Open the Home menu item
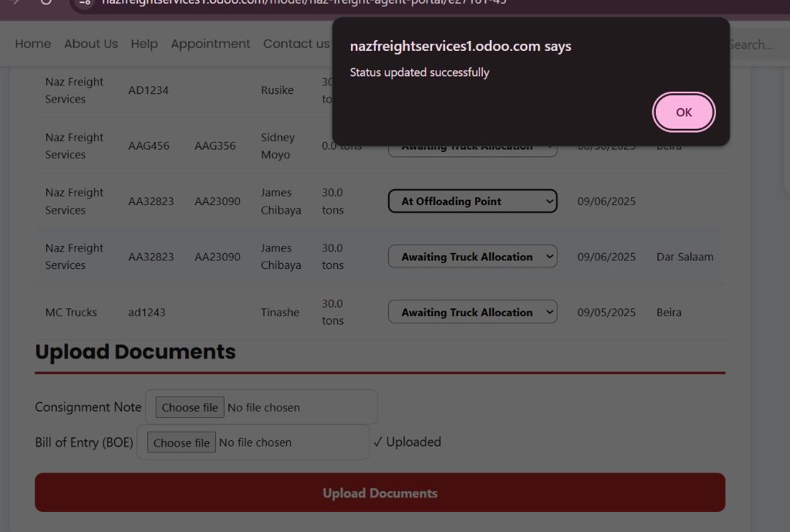 click(x=33, y=44)
